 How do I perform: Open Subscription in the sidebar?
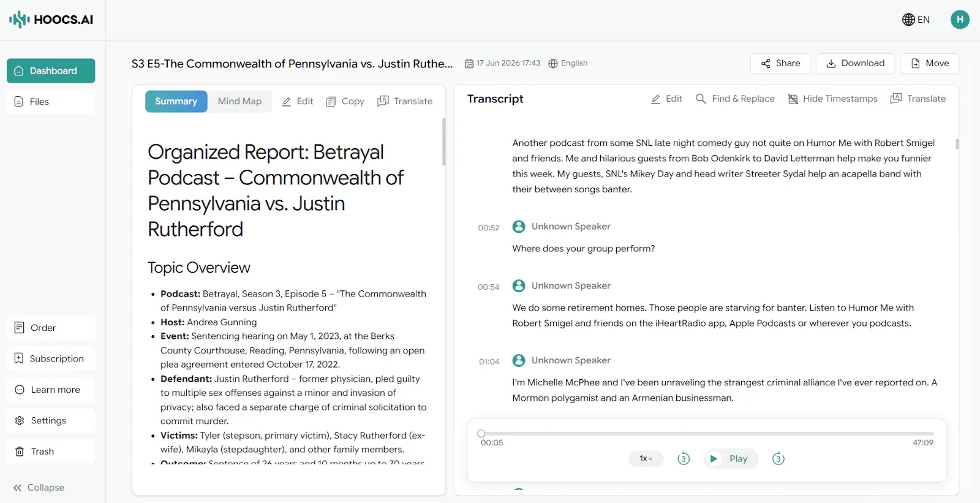[51, 358]
